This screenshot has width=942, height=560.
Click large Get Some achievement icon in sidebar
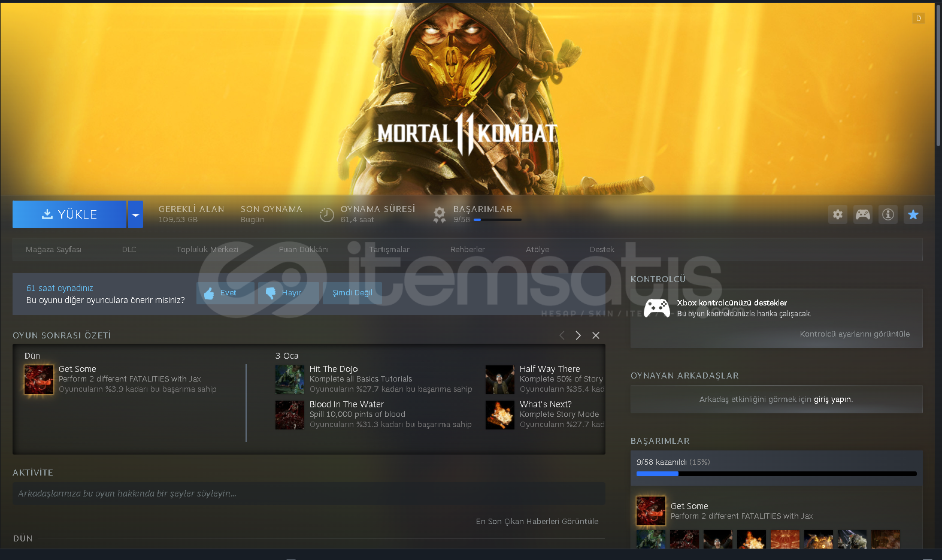click(x=651, y=511)
